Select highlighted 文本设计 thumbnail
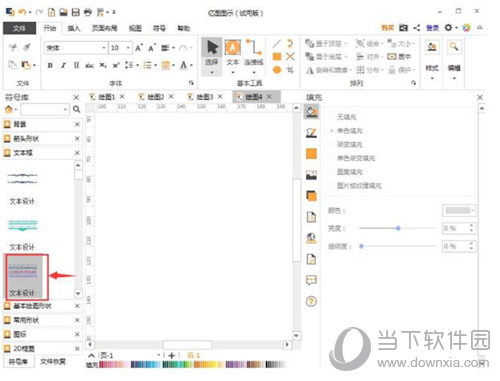 pyautogui.click(x=24, y=276)
